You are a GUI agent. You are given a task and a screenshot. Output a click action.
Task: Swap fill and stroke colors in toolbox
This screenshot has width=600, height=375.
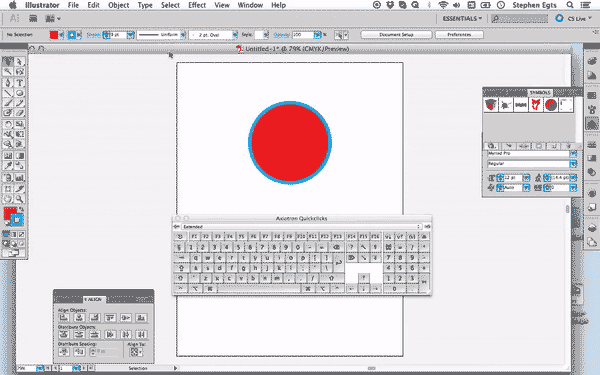[21, 209]
